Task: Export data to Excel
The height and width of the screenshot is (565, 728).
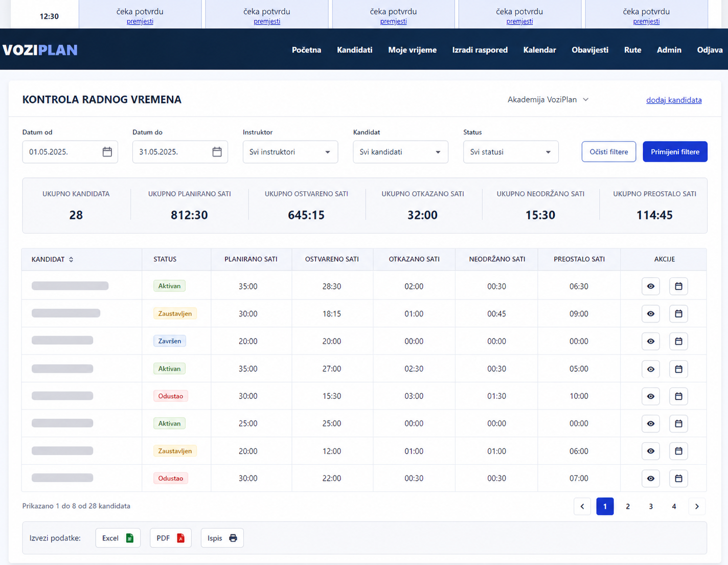Action: click(118, 538)
